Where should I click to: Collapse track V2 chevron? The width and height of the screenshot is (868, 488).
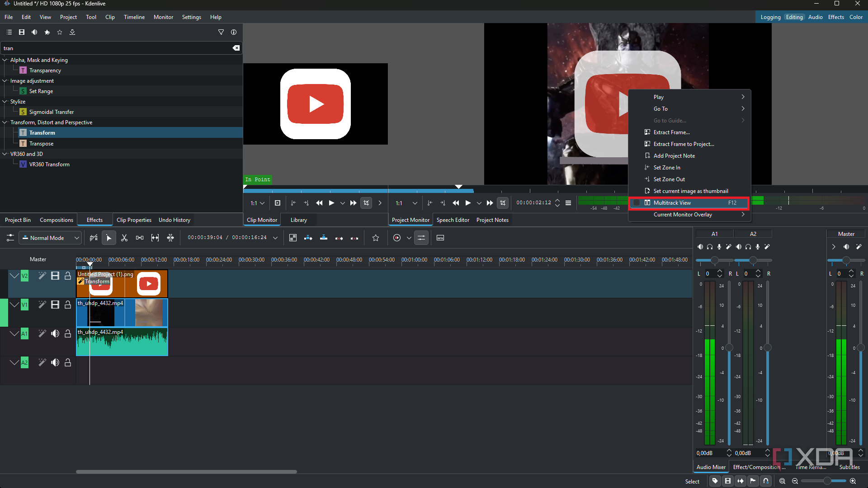(14, 276)
